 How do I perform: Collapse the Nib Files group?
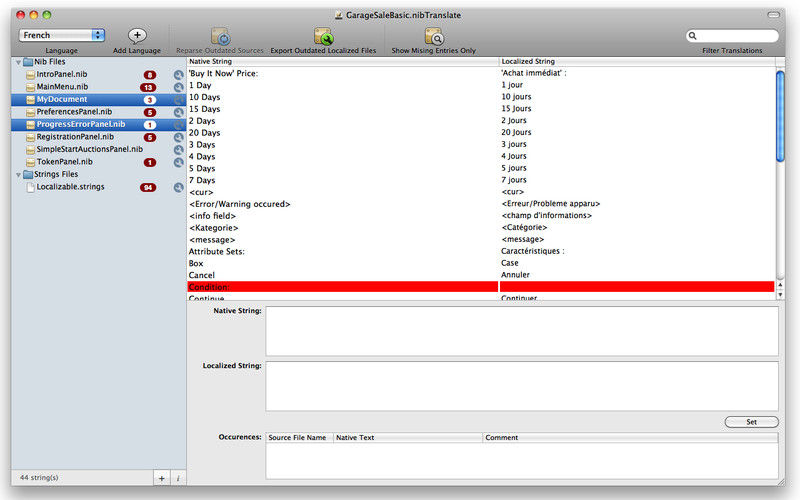18,62
